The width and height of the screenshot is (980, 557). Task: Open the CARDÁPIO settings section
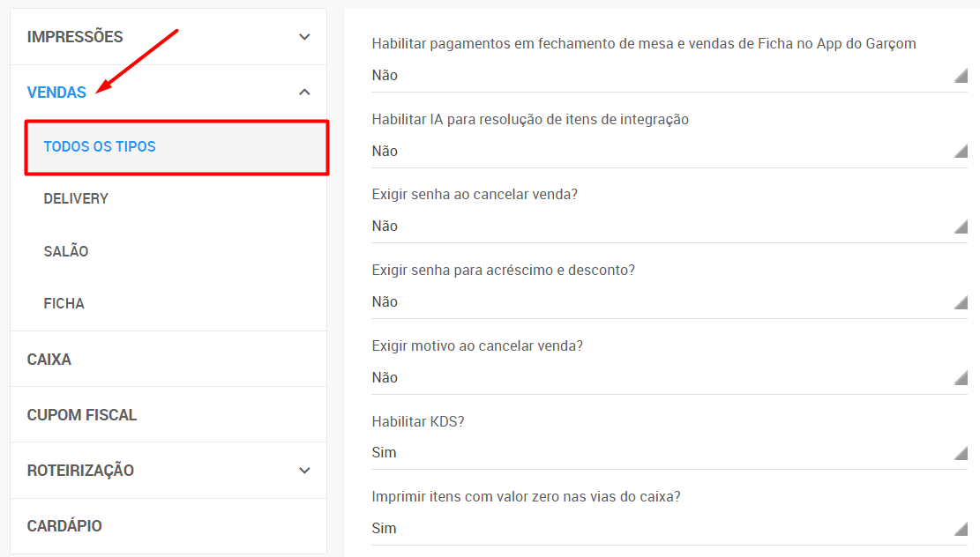(x=64, y=526)
